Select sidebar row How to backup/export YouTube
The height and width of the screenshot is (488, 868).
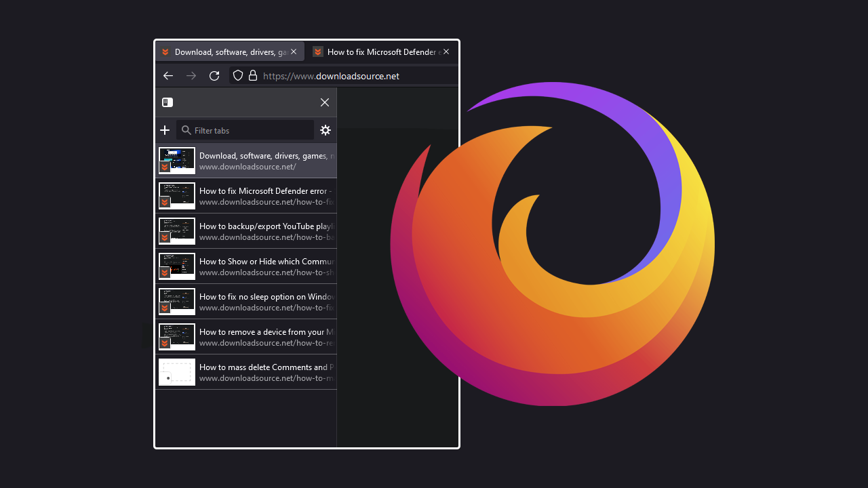click(x=246, y=231)
